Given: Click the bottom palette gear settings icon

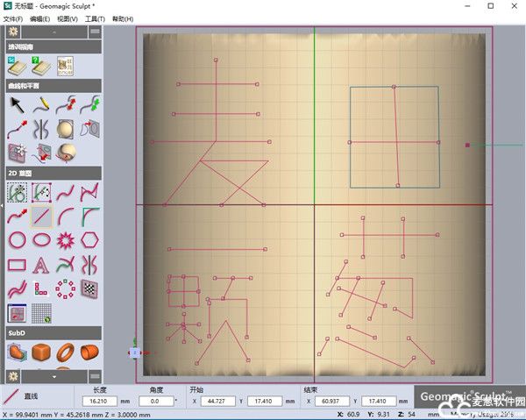Looking at the screenshot, I should (13, 377).
